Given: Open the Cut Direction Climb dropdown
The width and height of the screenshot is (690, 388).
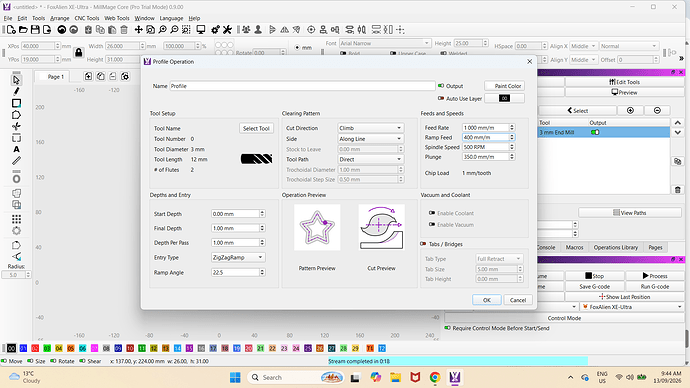Looking at the screenshot, I should [x=370, y=128].
